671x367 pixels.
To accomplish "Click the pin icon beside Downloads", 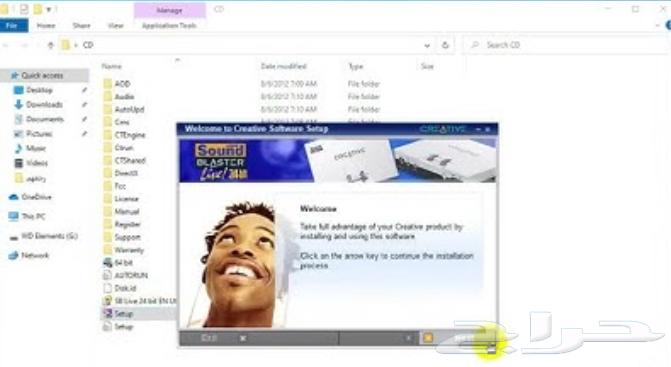I will pyautogui.click(x=84, y=104).
